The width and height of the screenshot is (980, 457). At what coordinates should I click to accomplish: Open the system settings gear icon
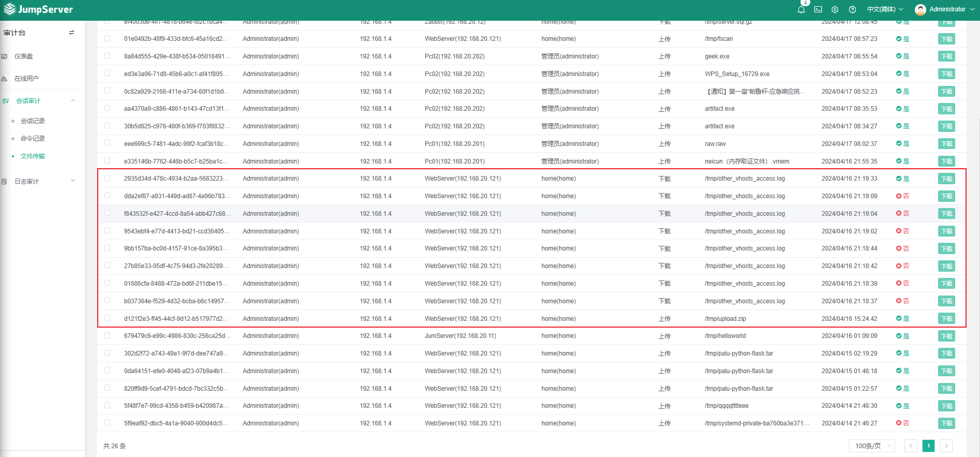pyautogui.click(x=835, y=9)
